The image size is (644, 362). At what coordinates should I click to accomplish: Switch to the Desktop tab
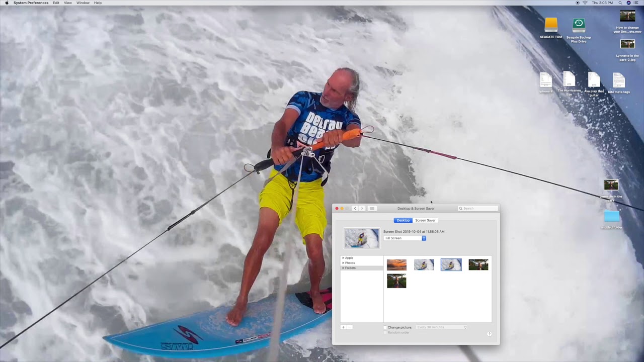[403, 220]
